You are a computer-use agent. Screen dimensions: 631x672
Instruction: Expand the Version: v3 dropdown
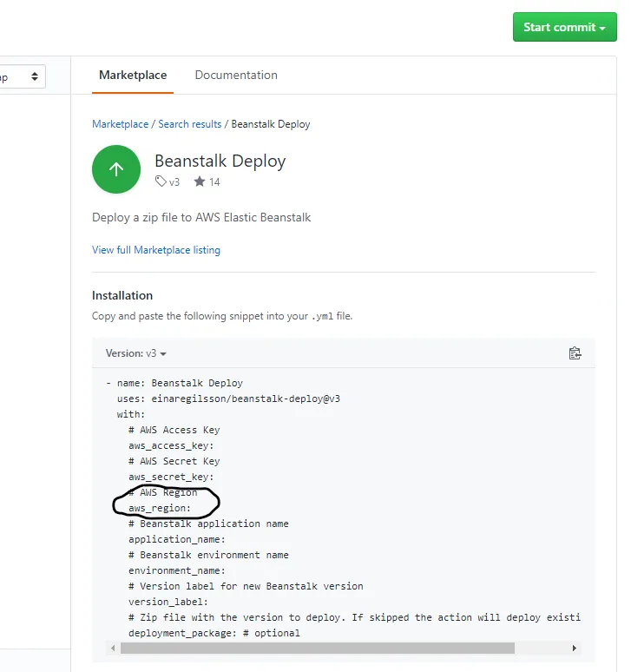click(135, 353)
